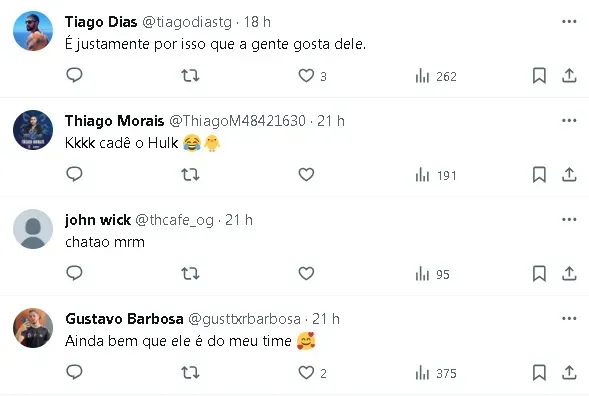This screenshot has height=396, width=589.
Task: Share Gustavo Barbosa's tweet
Action: click(x=569, y=372)
